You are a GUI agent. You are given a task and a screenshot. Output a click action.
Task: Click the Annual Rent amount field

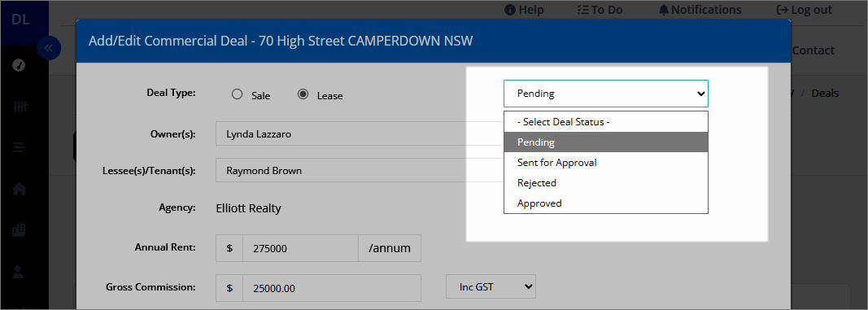pyautogui.click(x=301, y=248)
